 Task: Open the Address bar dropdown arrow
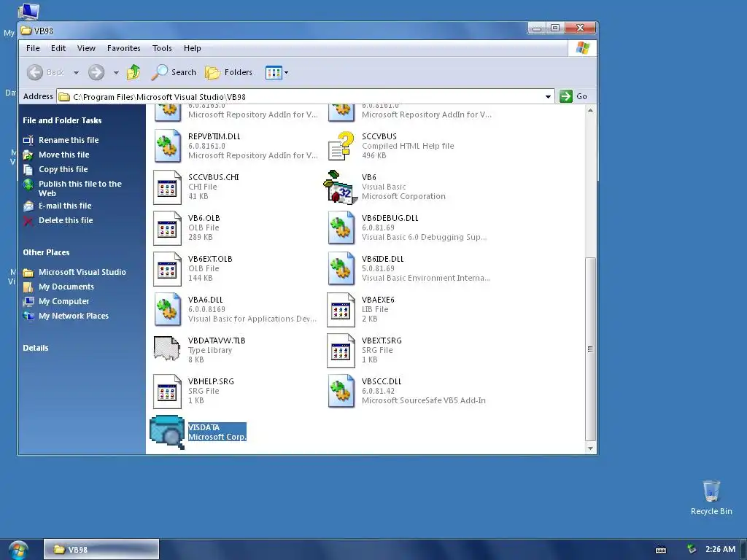548,97
